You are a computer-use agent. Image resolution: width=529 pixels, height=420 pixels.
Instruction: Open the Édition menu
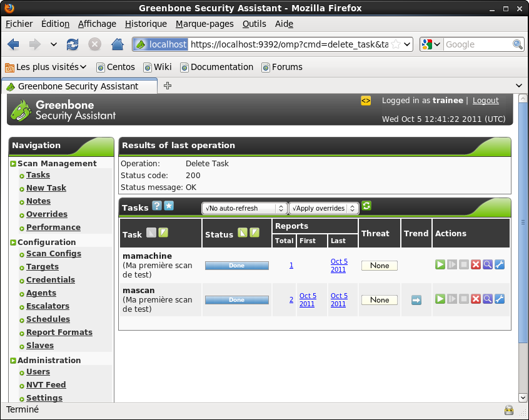[x=55, y=24]
